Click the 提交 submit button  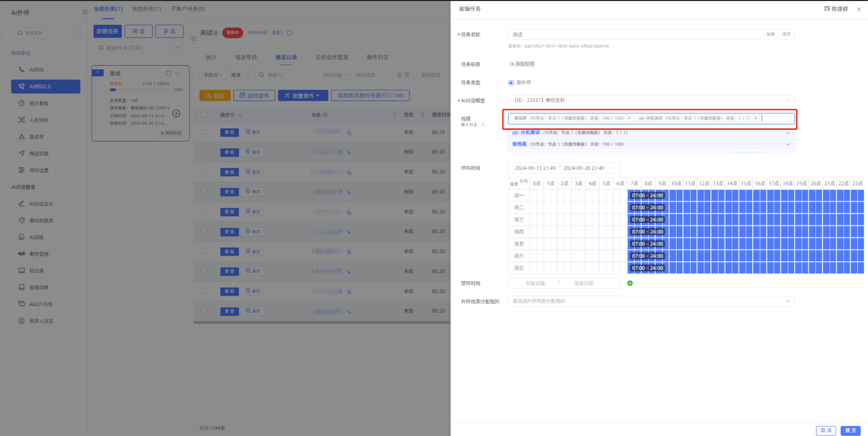(x=850, y=430)
